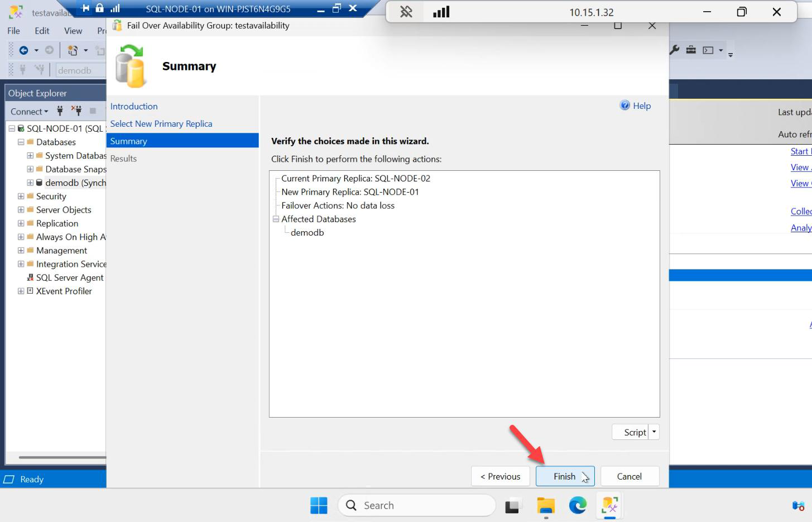Click the SQL-NODE-01 server icon
Screen dimensions: 812x522
point(21,128)
